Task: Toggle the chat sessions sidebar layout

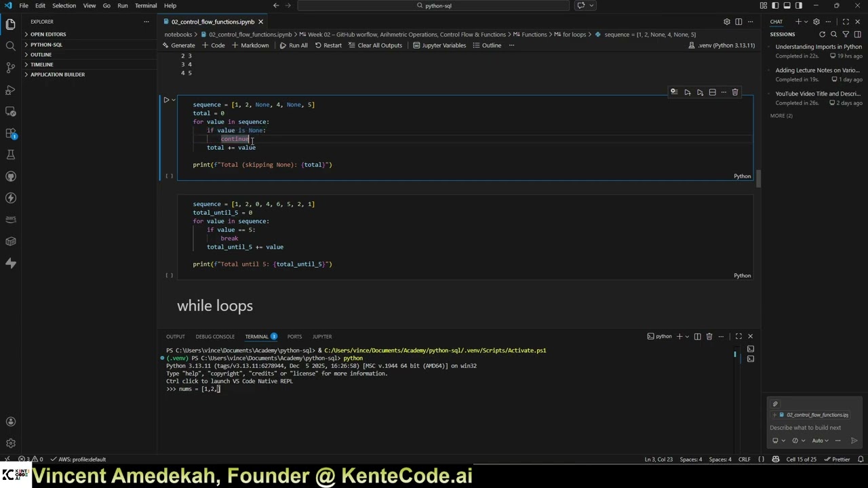Action: [x=857, y=34]
